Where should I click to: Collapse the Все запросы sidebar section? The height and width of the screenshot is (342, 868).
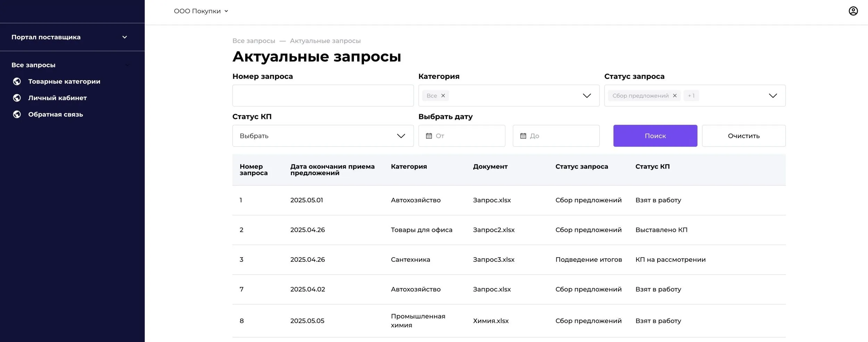coord(127,65)
